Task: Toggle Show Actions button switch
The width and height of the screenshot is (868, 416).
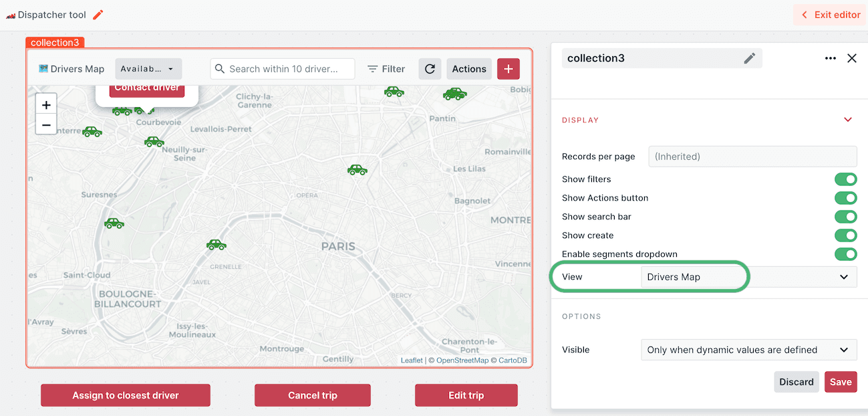Action: point(845,198)
